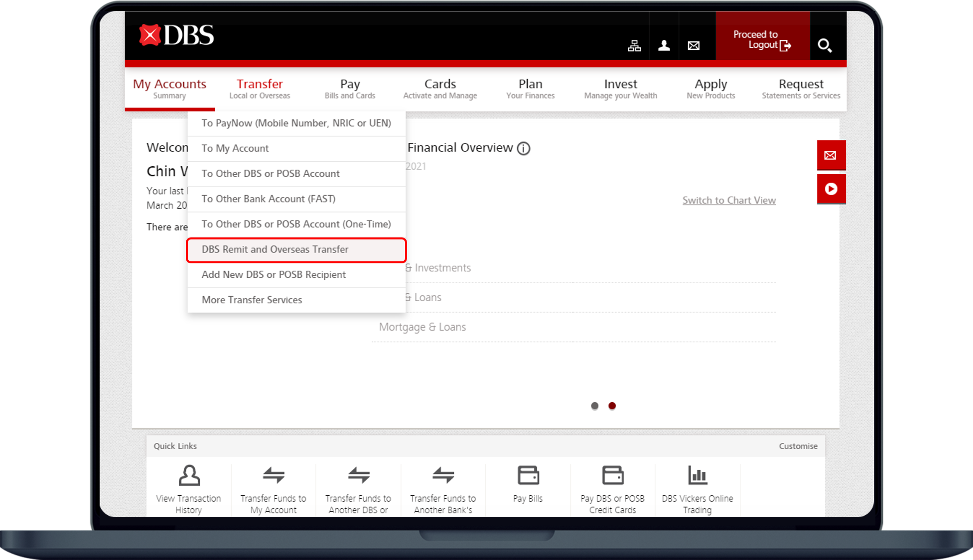Open Transfer Funds to Another Bank's quick link
The image size is (973, 560).
point(443,489)
